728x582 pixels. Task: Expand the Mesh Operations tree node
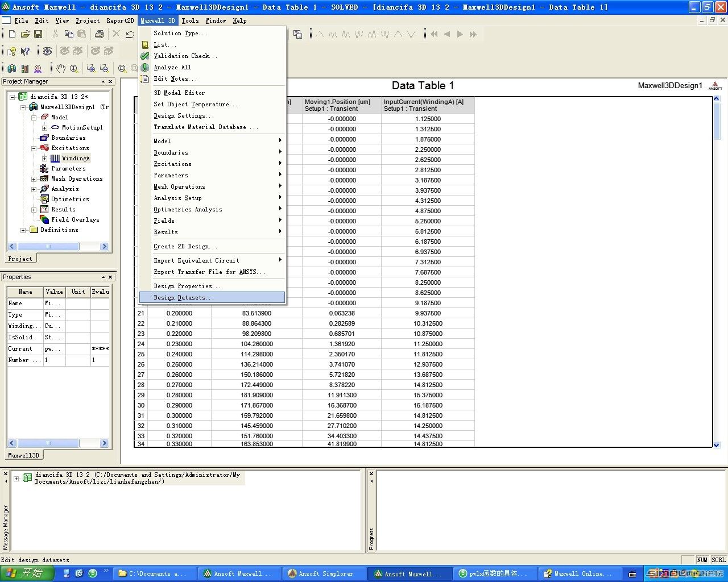[x=34, y=179]
